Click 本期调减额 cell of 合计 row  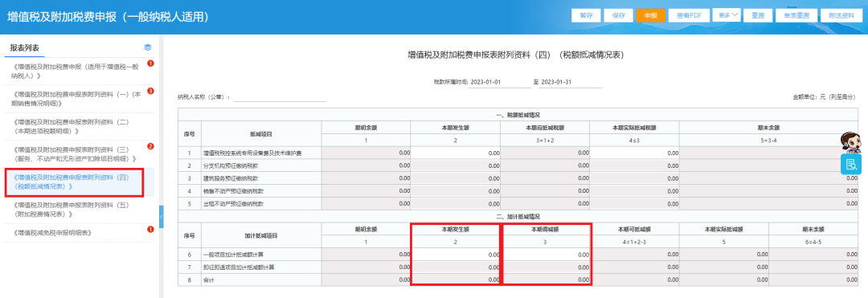coord(546,280)
